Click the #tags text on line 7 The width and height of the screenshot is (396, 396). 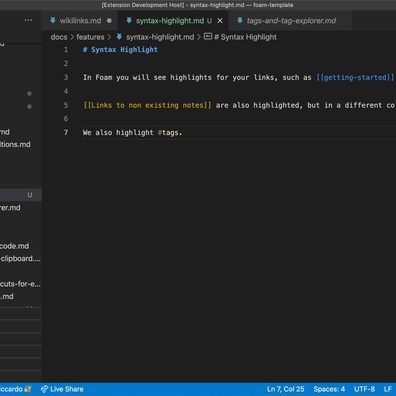[x=168, y=133]
